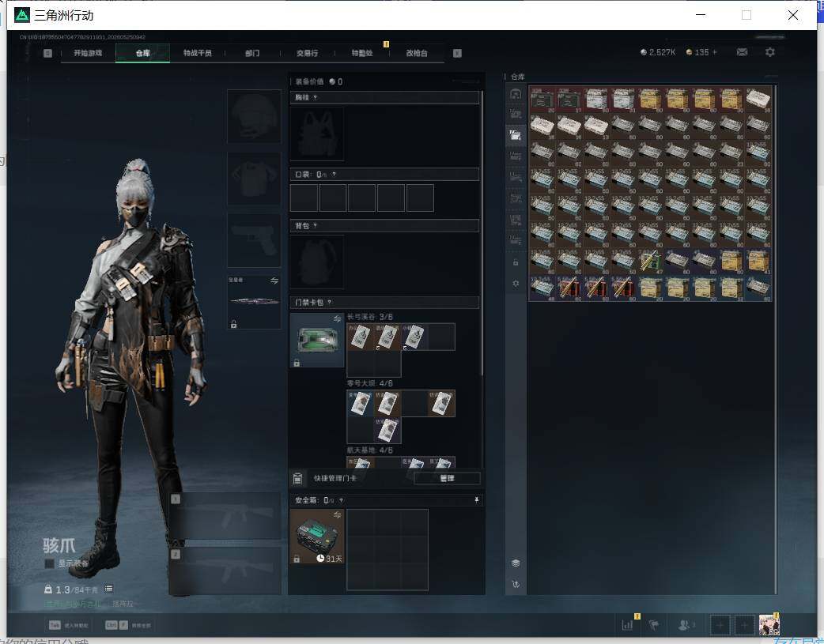Go to the 交易行 tab
The image size is (824, 644).
pyautogui.click(x=307, y=53)
